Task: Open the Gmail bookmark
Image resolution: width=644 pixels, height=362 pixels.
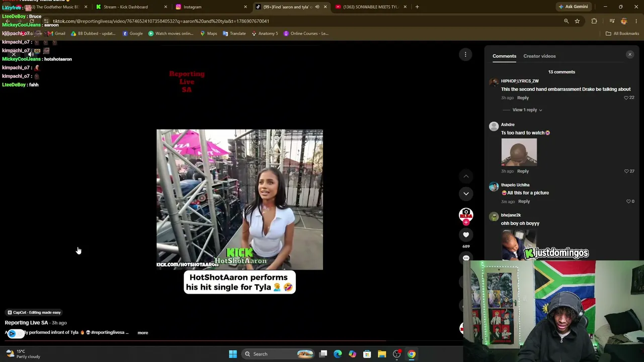Action: pyautogui.click(x=56, y=34)
